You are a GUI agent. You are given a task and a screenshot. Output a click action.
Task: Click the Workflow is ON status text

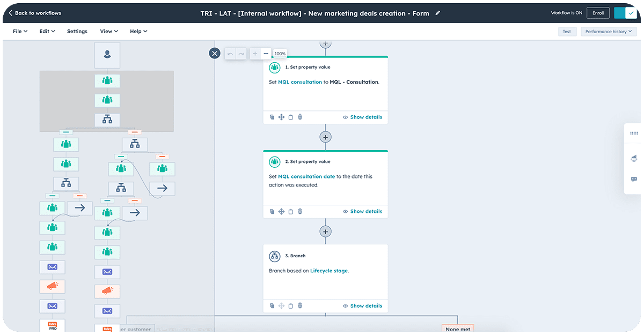coord(566,13)
